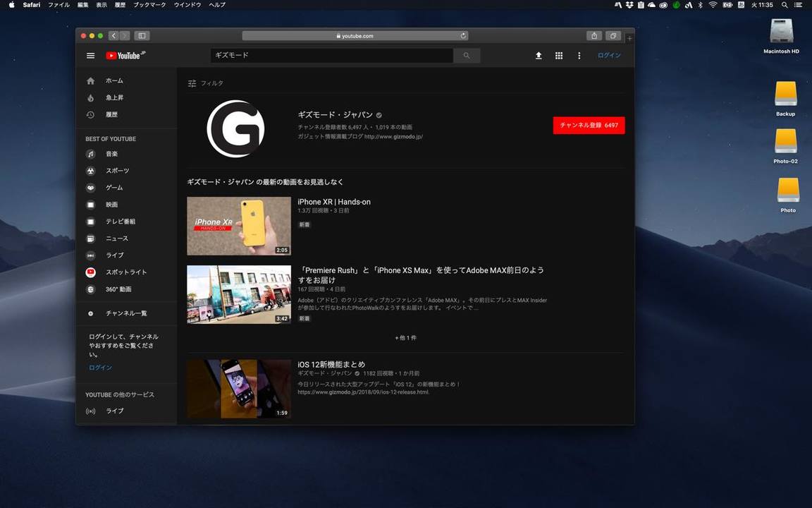Expand the + 他 1 件 more results

coord(405,338)
